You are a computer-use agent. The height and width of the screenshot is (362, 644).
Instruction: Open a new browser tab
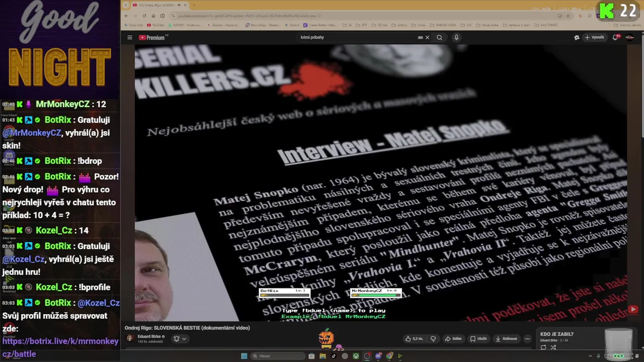[194, 5]
